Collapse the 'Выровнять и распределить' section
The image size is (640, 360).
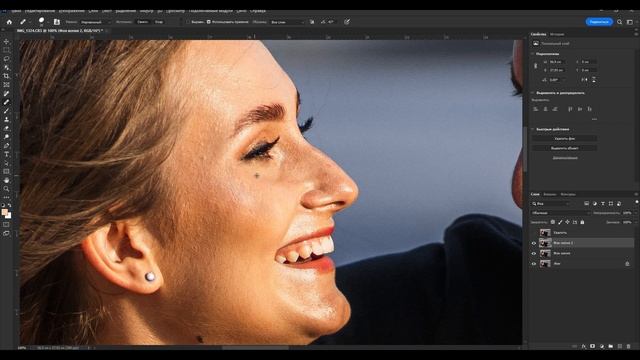(x=533, y=93)
